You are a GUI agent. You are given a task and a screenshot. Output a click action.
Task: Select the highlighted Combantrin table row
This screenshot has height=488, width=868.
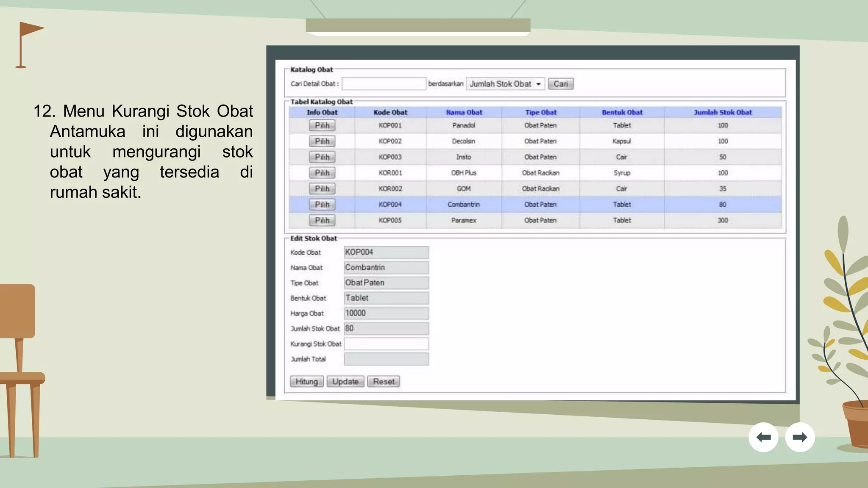464,205
